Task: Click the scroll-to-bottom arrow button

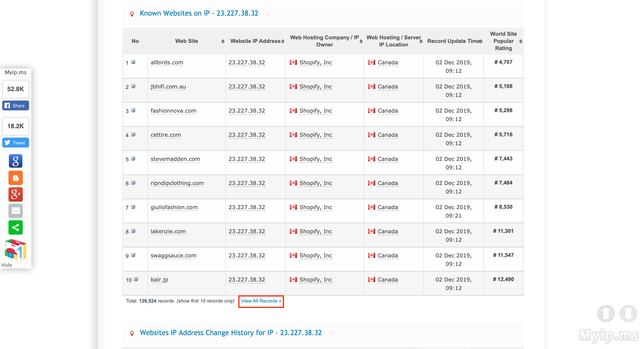Action: [628, 313]
